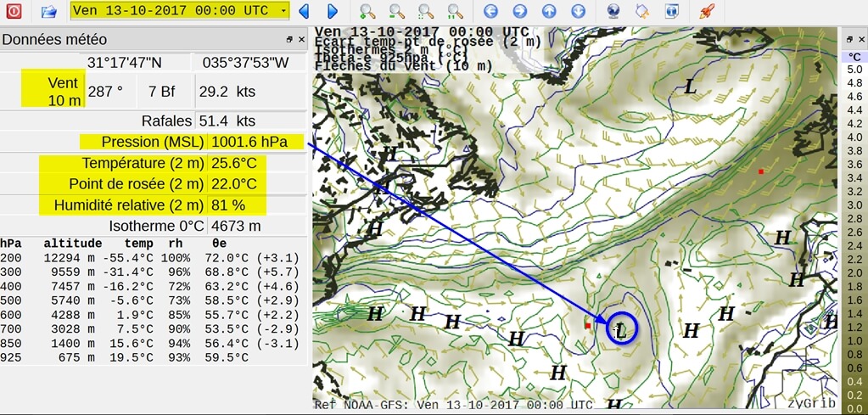Click the °C unit header on color scale
868x415 pixels.
tap(854, 57)
